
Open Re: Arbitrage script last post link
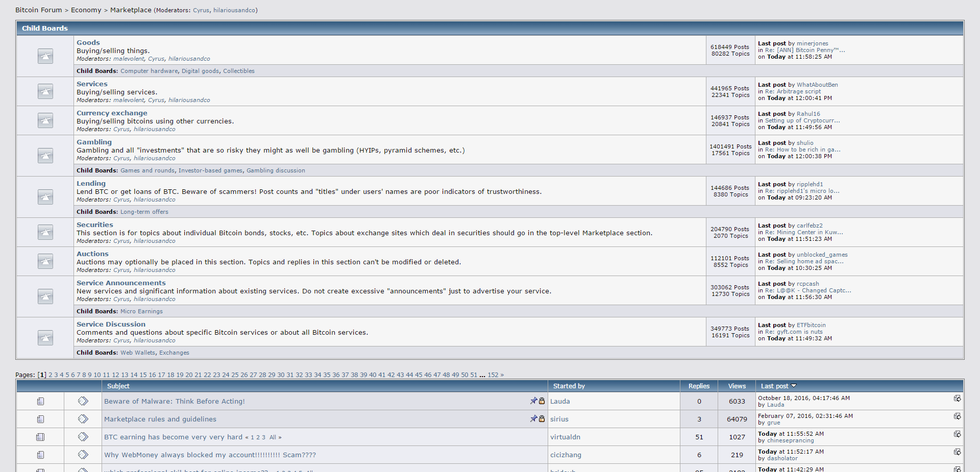(793, 92)
